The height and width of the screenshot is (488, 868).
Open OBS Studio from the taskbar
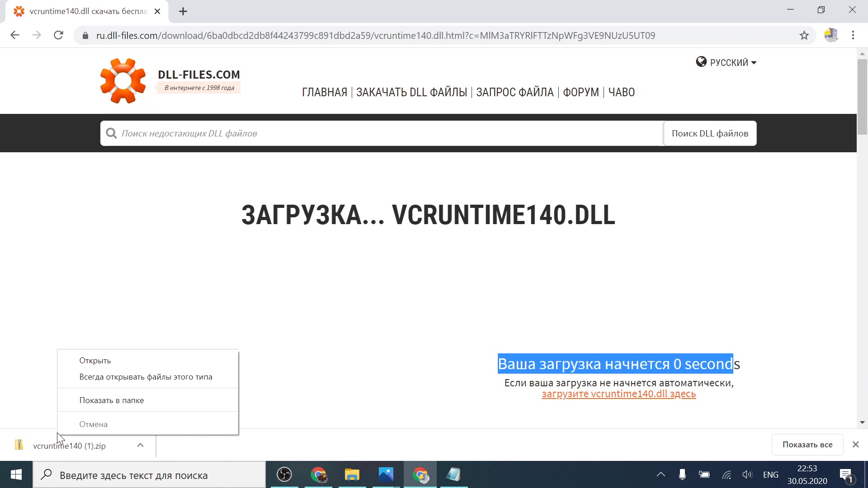click(284, 474)
